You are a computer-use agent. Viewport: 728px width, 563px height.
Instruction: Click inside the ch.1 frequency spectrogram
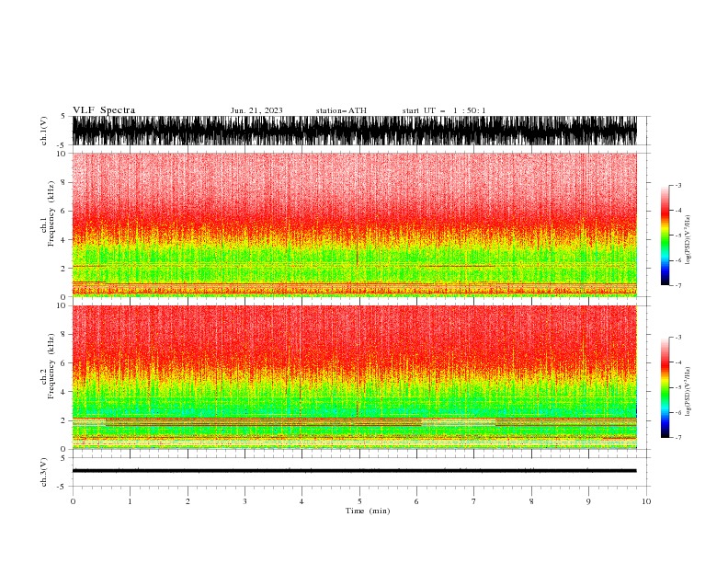(355, 224)
